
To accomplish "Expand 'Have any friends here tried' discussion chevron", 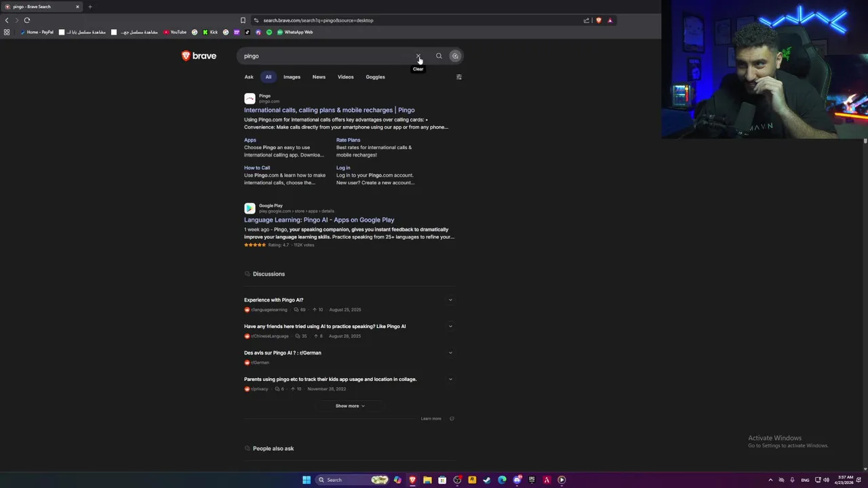I will coord(450,327).
